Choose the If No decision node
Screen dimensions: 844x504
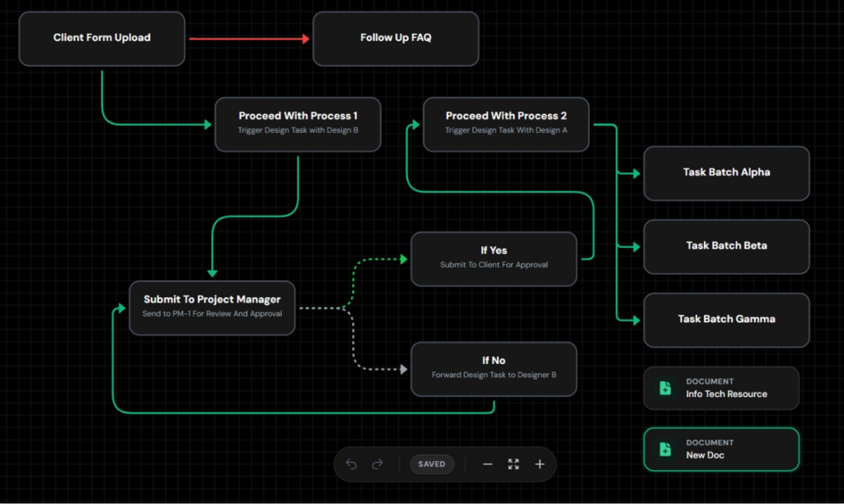494,367
